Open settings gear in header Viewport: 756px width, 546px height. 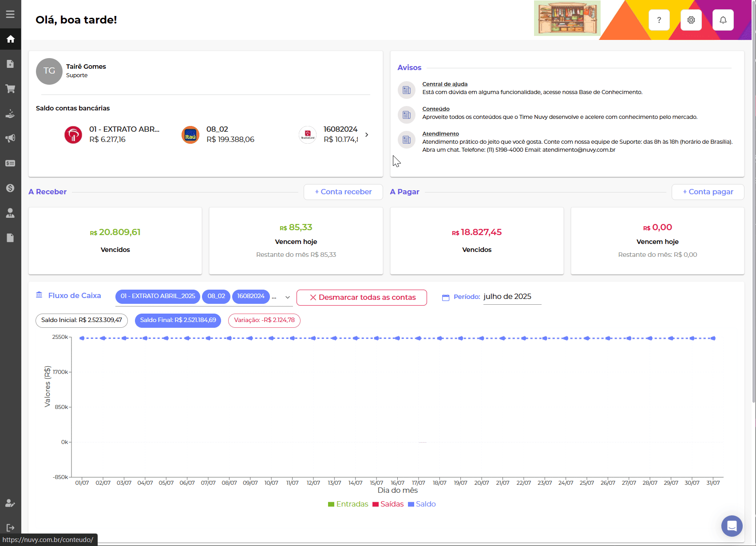coord(691,20)
